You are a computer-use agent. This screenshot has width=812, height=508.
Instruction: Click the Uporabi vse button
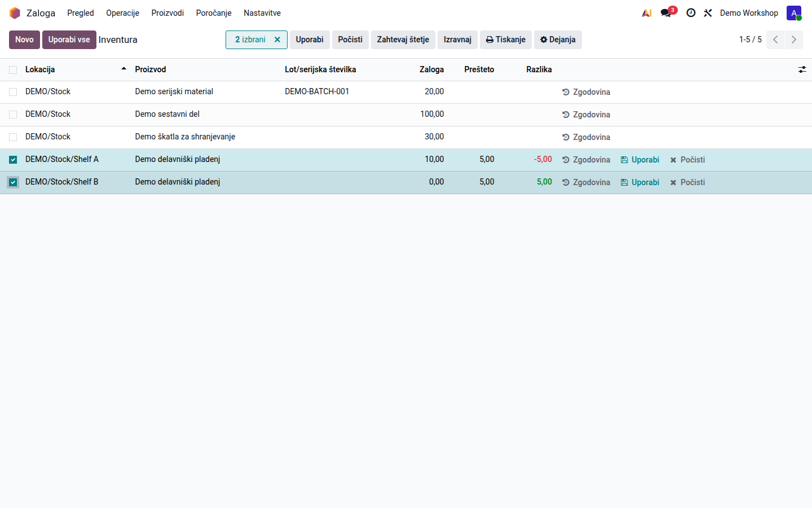(x=69, y=40)
